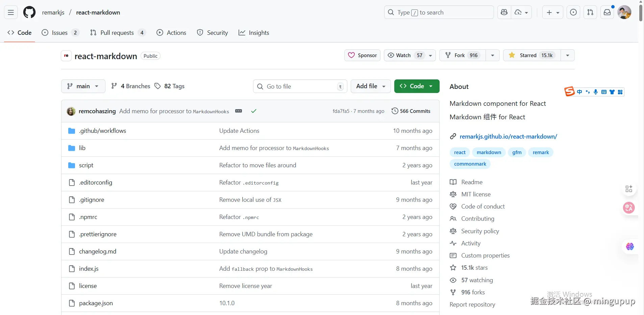Toggle Sogou punctuation mode
The height and width of the screenshot is (315, 644).
point(588,92)
